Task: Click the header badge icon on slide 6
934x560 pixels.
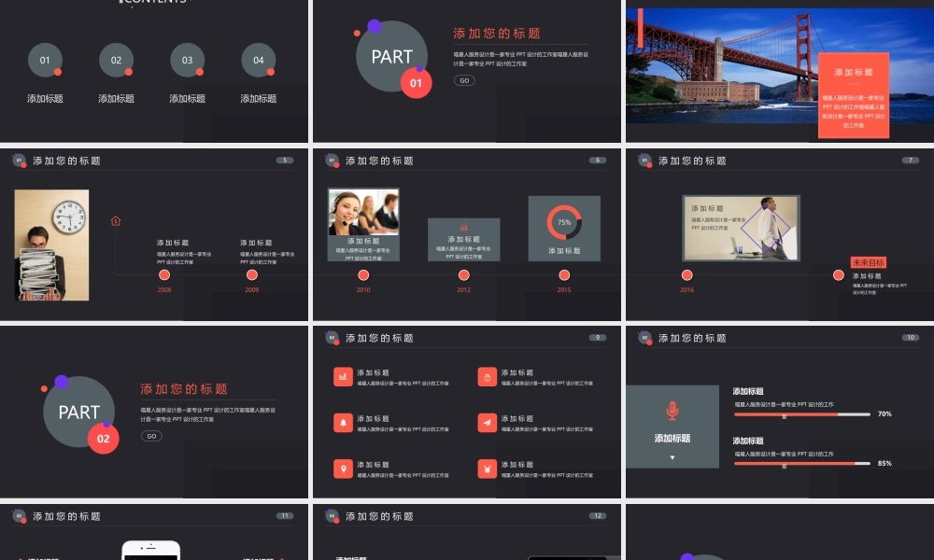Action: pos(333,161)
